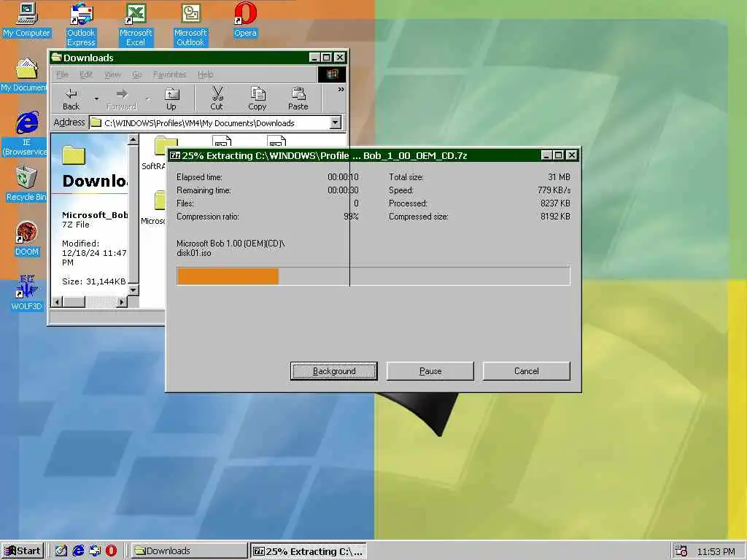This screenshot has width=747, height=560.
Task: Click the address path input field
Action: (209, 122)
